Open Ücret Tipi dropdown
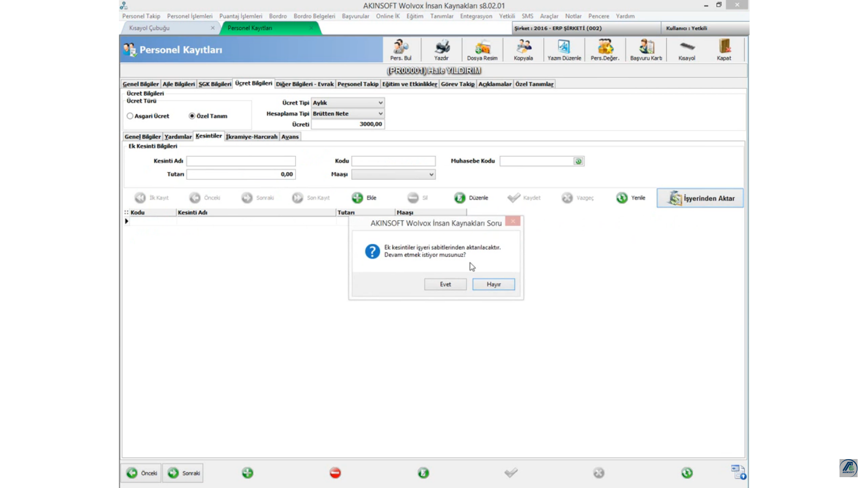 (348, 103)
